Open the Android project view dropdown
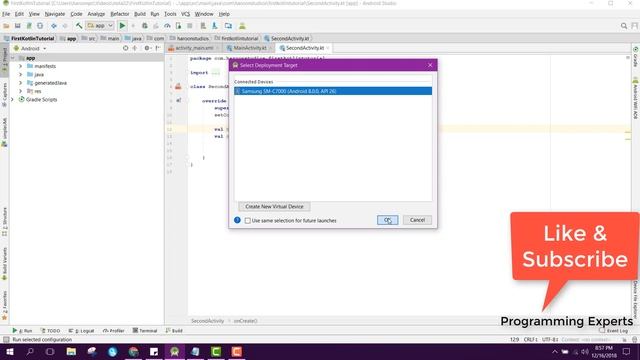Image resolution: width=640 pixels, height=360 pixels. pyautogui.click(x=30, y=48)
